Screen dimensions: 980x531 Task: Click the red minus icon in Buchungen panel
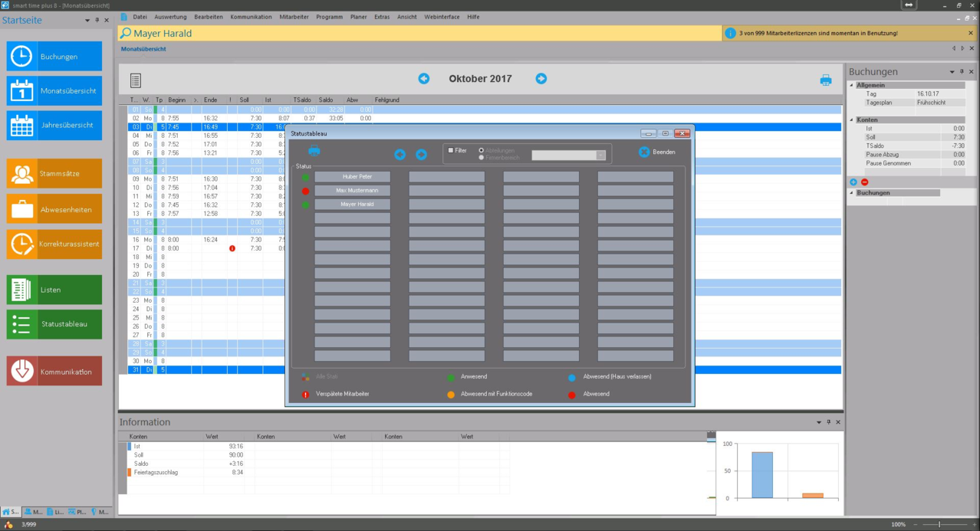coord(865,182)
